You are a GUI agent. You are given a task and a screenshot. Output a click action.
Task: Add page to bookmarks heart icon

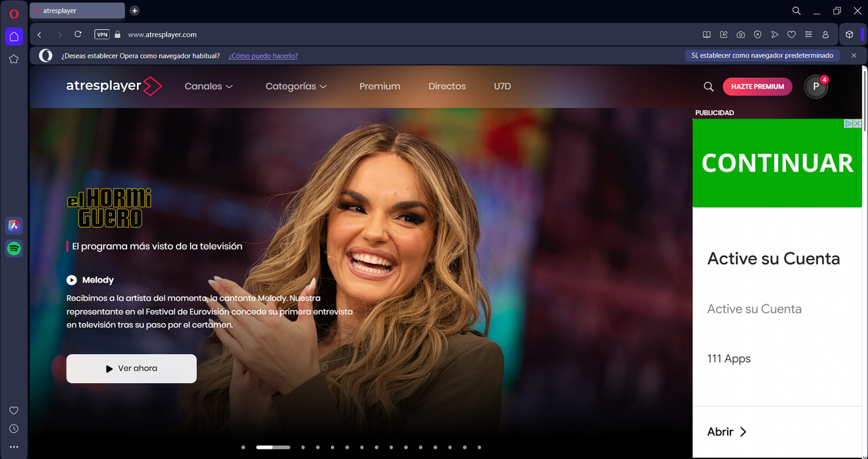pos(791,35)
